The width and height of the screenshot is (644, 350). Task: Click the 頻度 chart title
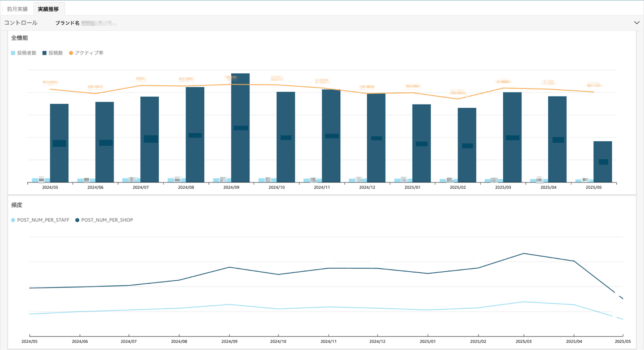(17, 205)
